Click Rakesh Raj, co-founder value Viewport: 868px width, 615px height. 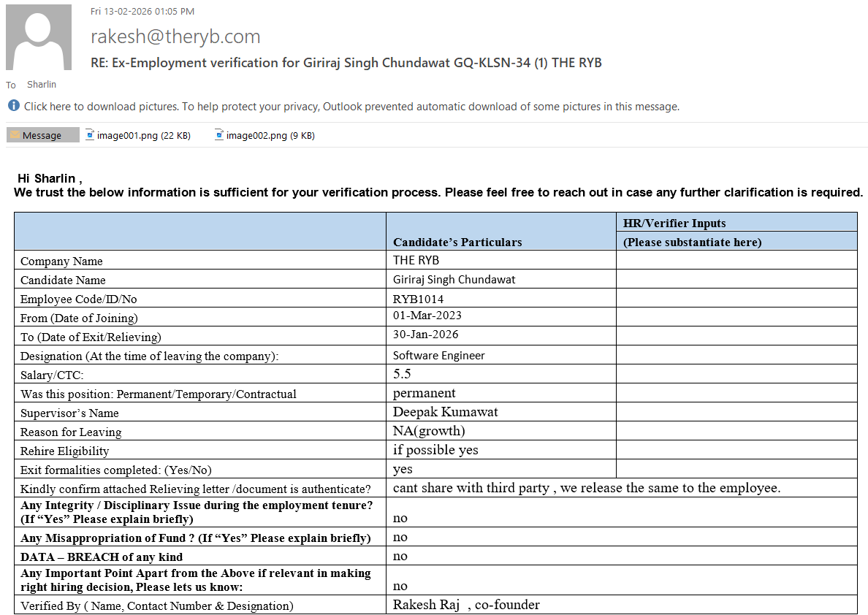click(x=466, y=605)
